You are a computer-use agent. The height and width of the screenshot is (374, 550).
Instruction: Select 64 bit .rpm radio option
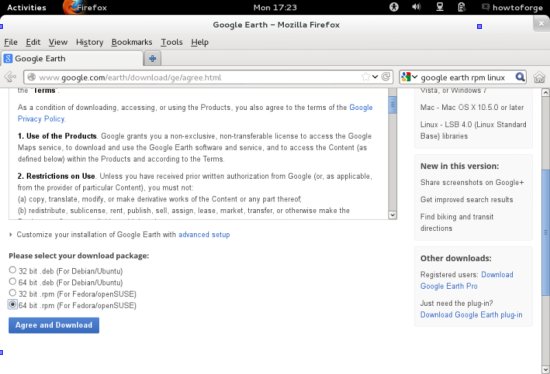click(x=13, y=304)
